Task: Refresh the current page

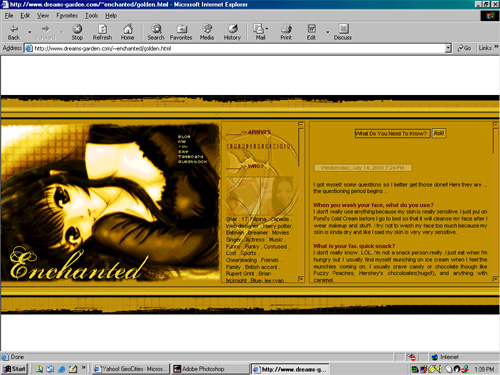Action: [x=102, y=29]
